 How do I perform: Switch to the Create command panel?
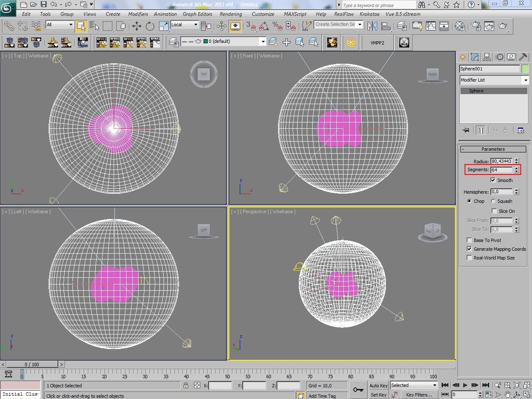tap(462, 57)
